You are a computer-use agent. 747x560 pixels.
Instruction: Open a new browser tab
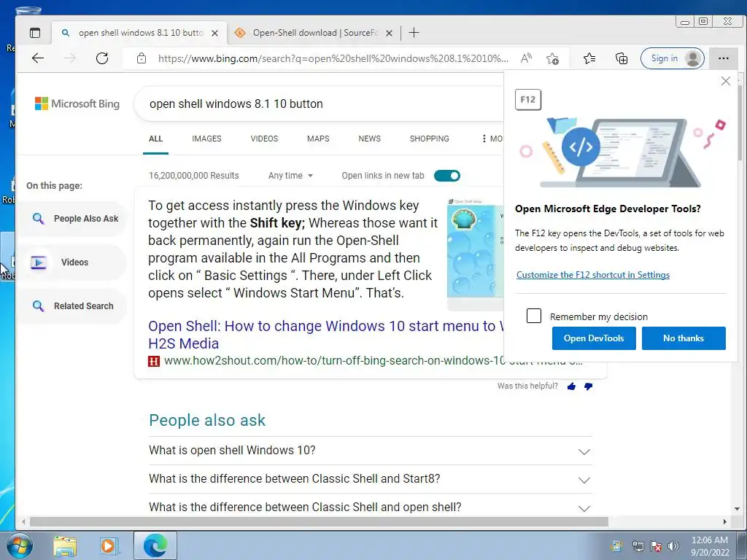(414, 33)
